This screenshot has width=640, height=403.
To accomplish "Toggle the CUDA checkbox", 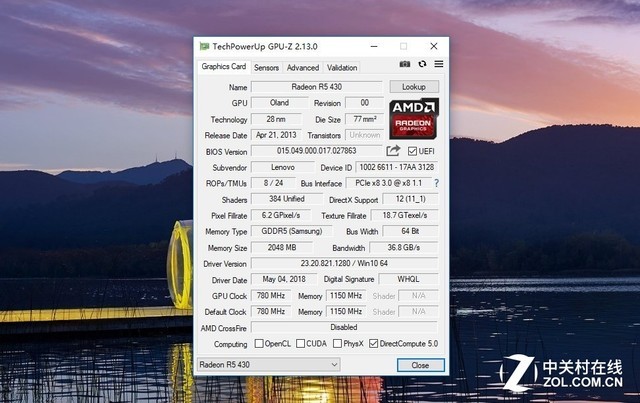I will point(300,343).
